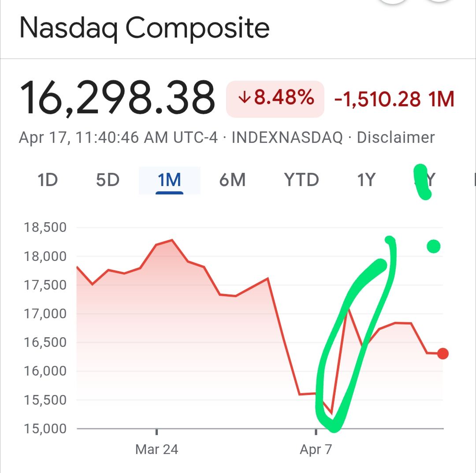Image resolution: width=476 pixels, height=473 pixels.
Task: Click the active 1M range tab
Action: click(169, 180)
